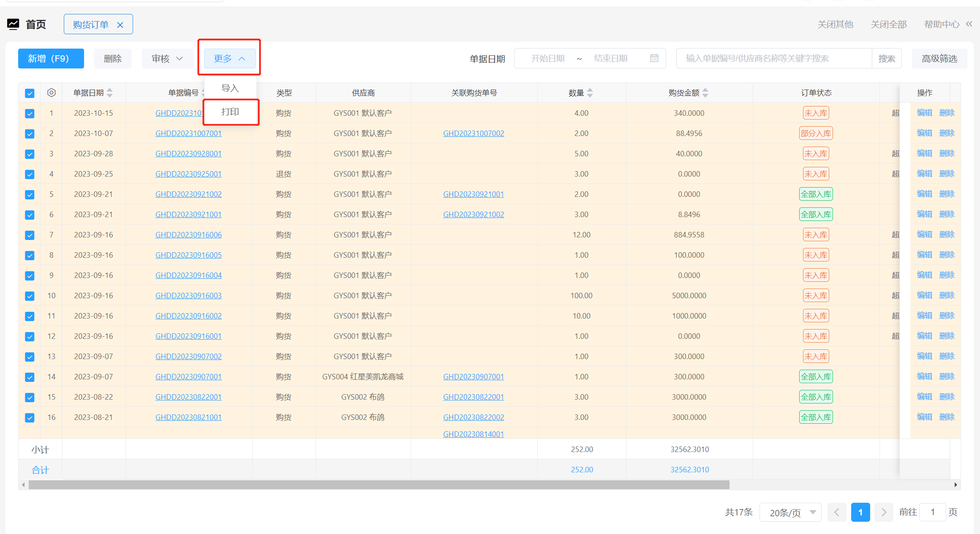Open the date range calendar icon
Viewport: 980px width, 534px height.
(x=654, y=58)
